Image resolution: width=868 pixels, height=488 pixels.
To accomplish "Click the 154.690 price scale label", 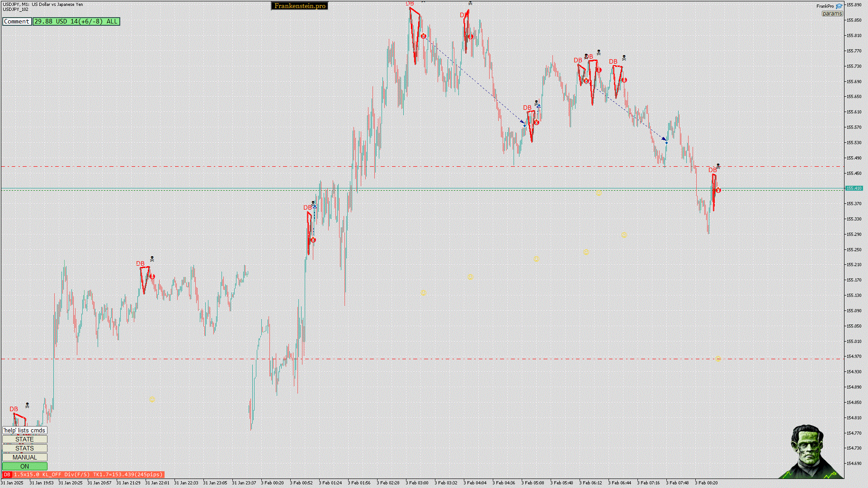I will pyautogui.click(x=854, y=463).
